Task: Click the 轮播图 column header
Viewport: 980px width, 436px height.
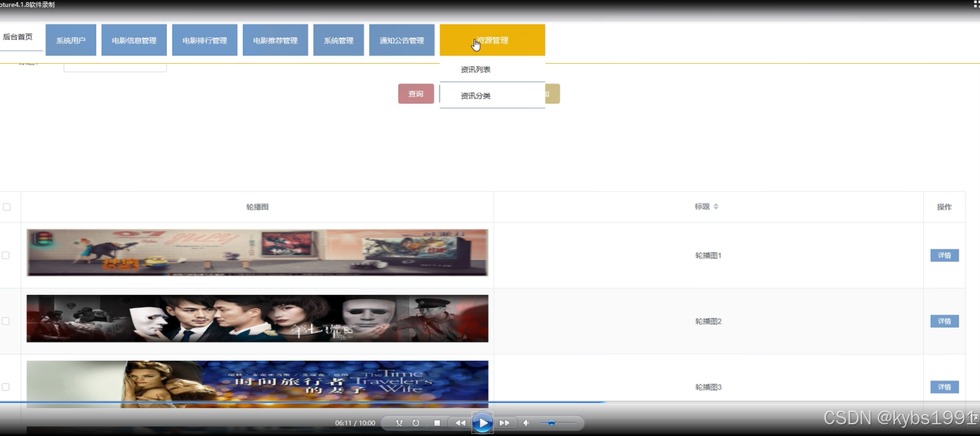Action: 257,206
